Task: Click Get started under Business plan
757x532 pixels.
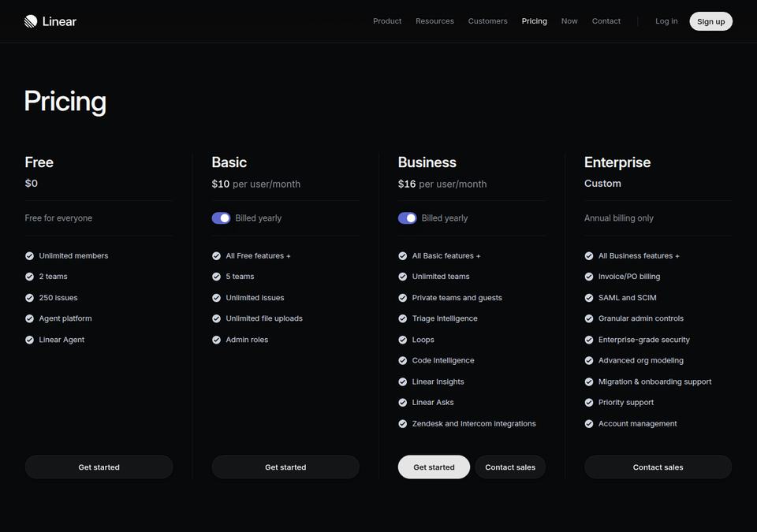Action: pyautogui.click(x=434, y=467)
